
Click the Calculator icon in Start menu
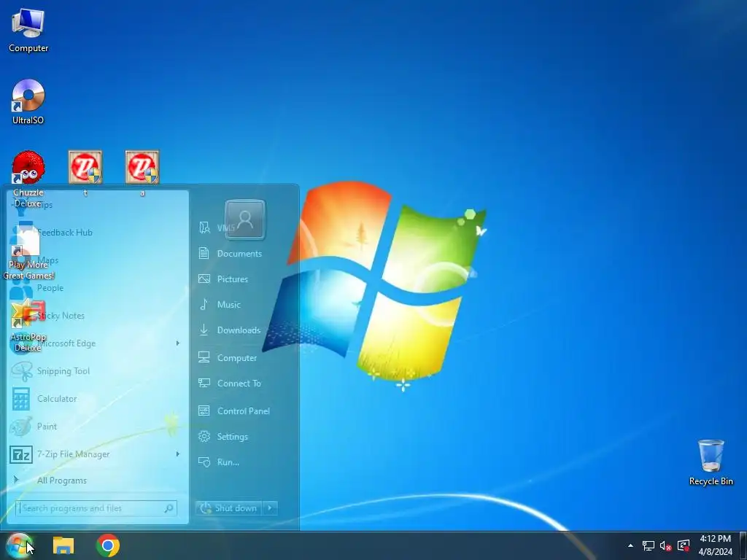pos(20,399)
